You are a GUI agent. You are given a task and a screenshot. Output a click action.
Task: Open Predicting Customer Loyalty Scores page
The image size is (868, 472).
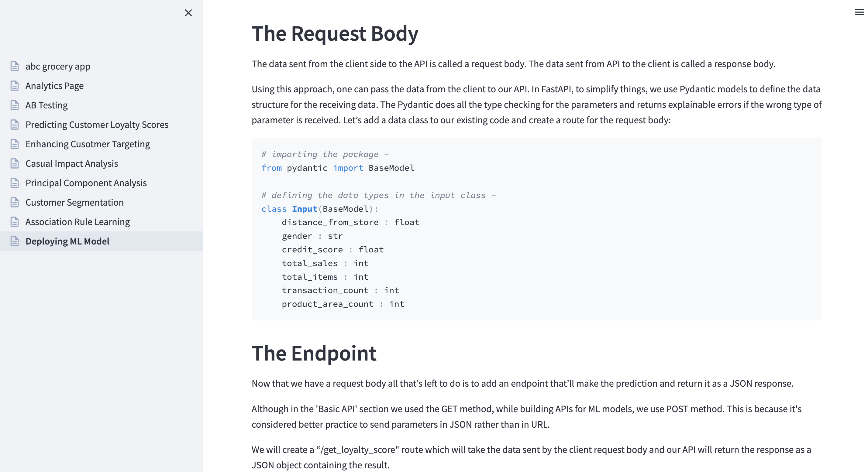[97, 125]
